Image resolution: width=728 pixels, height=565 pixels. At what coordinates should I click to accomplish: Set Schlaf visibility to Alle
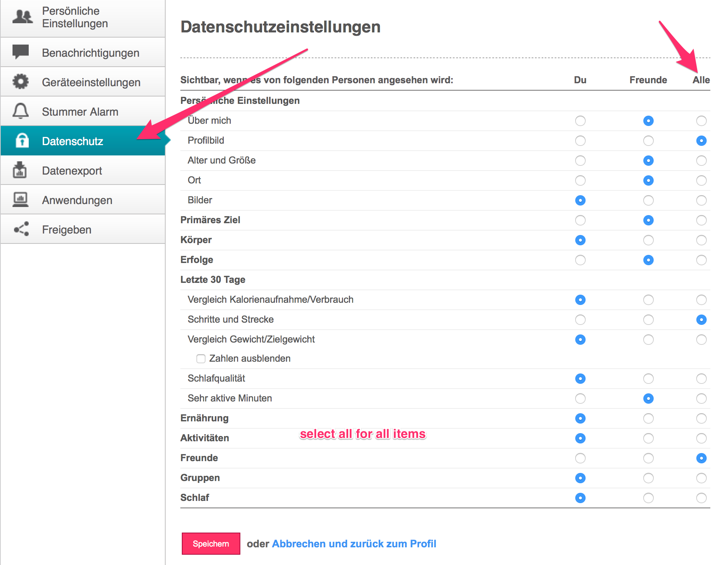point(701,498)
